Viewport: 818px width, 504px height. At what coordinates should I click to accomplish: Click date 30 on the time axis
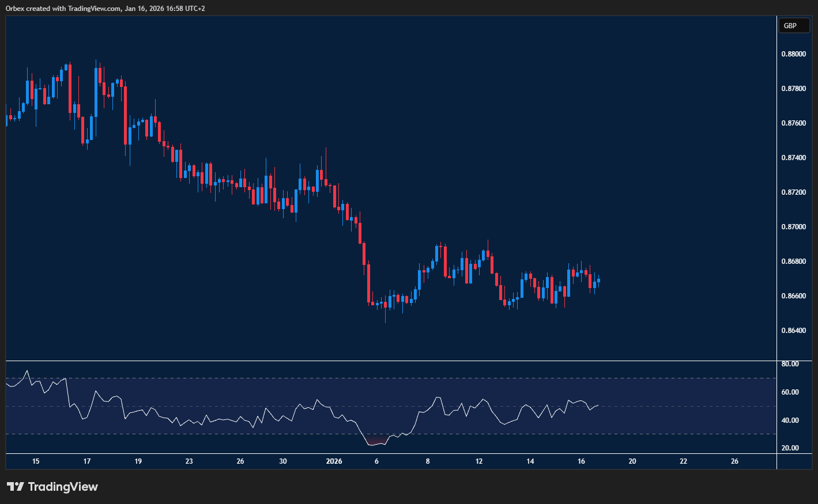point(282,461)
